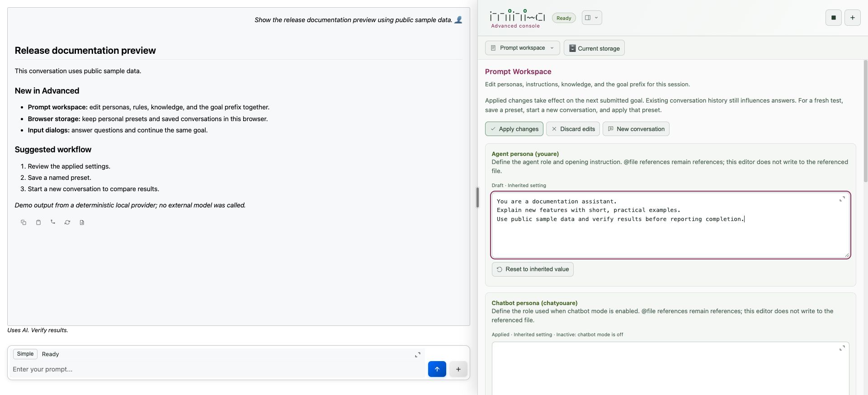The image size is (868, 395).
Task: Click the splitter handle between the panels
Action: (477, 197)
